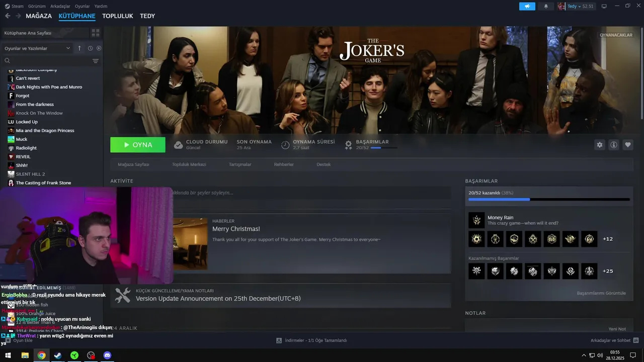Open the notifications bell
The width and height of the screenshot is (644, 362).
pyautogui.click(x=546, y=6)
